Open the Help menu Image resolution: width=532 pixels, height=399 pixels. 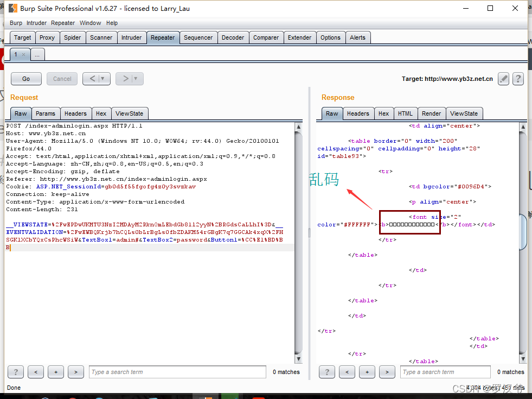112,23
